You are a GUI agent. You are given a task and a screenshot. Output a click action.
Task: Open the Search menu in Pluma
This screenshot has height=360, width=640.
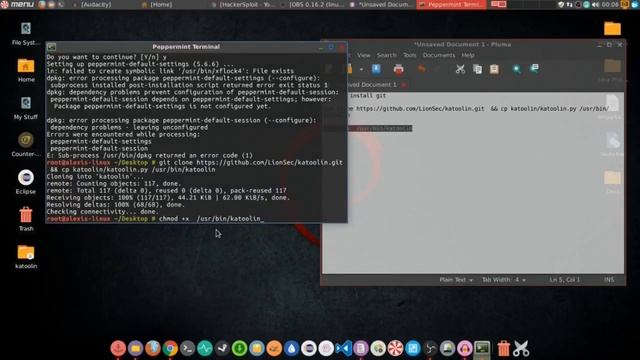coord(387,55)
